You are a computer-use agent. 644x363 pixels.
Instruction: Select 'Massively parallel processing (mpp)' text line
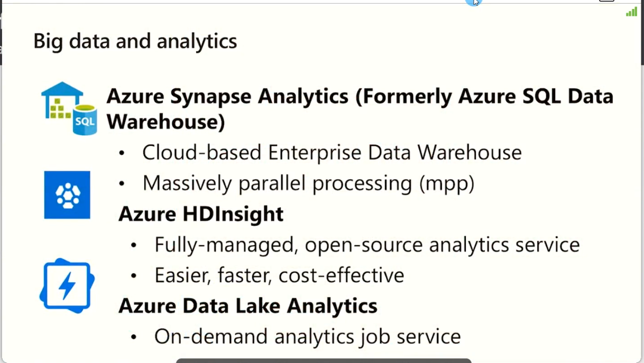tap(308, 183)
